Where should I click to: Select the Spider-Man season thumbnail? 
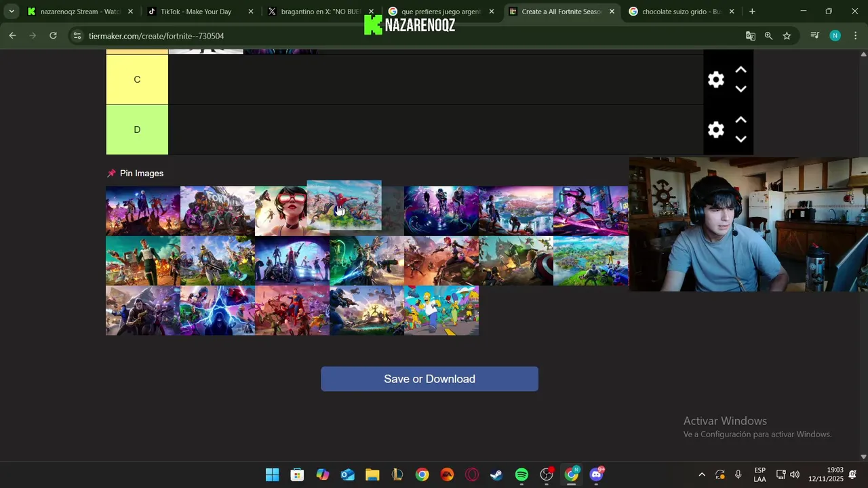coord(344,205)
